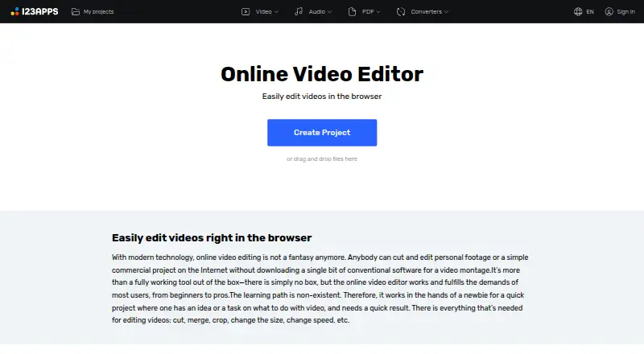Click the 123APPS logo
Image resolution: width=644 pixels, height=354 pixels.
point(35,11)
